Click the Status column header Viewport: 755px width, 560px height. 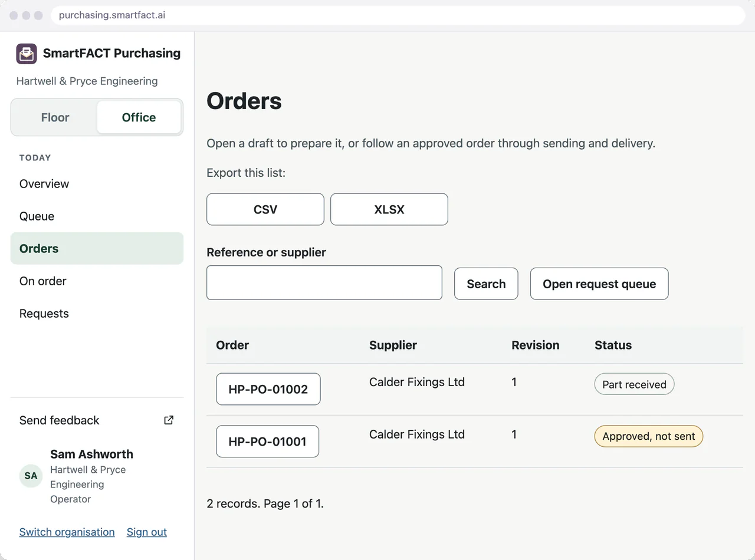point(613,345)
